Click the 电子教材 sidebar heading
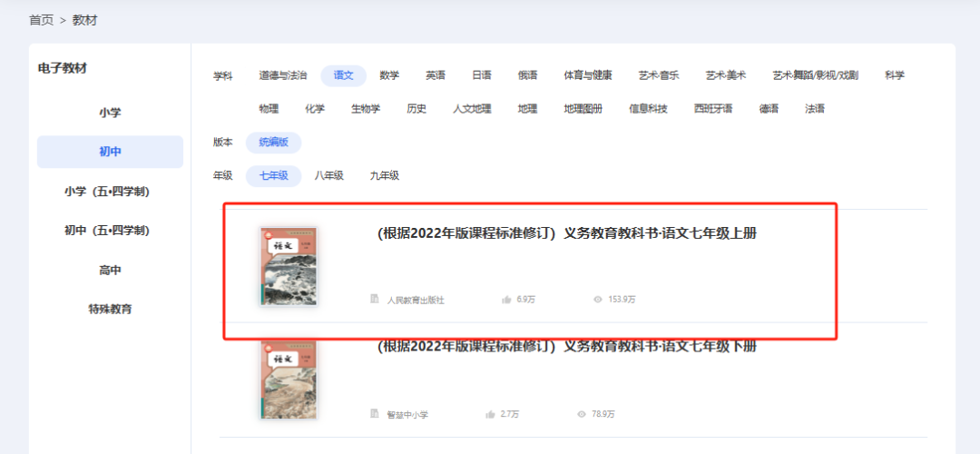Image resolution: width=980 pixels, height=454 pixels. click(63, 69)
